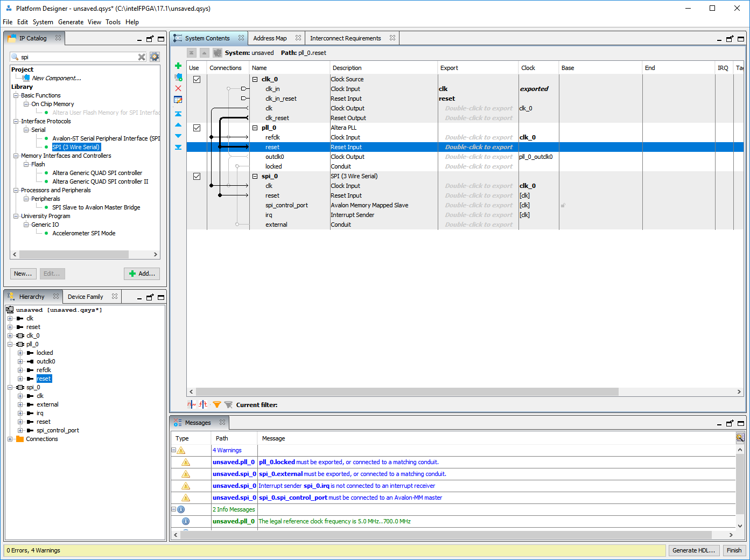This screenshot has width=750, height=560.
Task: Click the first red waveform icon near filter
Action: (192, 404)
